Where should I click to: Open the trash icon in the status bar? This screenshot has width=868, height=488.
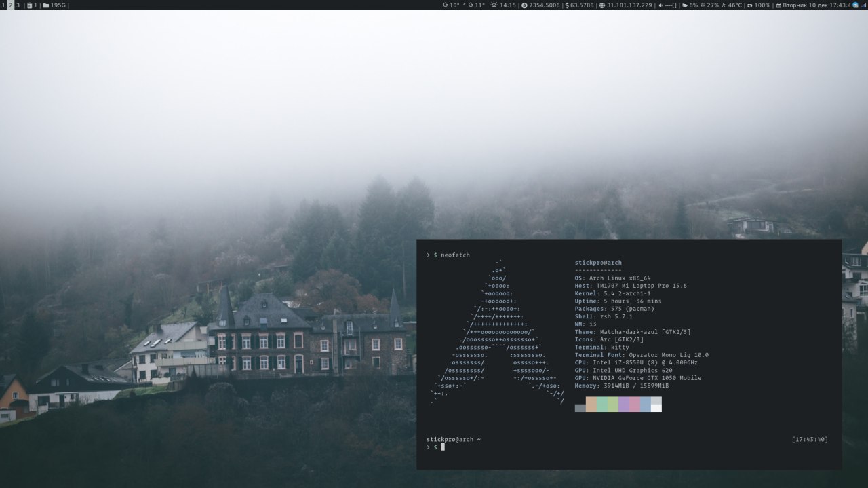(x=29, y=5)
